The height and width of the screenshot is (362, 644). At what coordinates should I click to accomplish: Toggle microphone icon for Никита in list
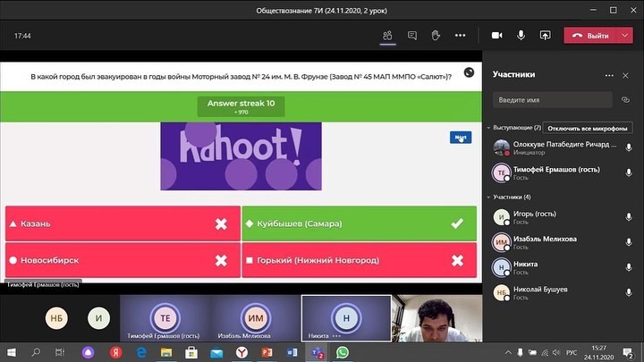(629, 267)
